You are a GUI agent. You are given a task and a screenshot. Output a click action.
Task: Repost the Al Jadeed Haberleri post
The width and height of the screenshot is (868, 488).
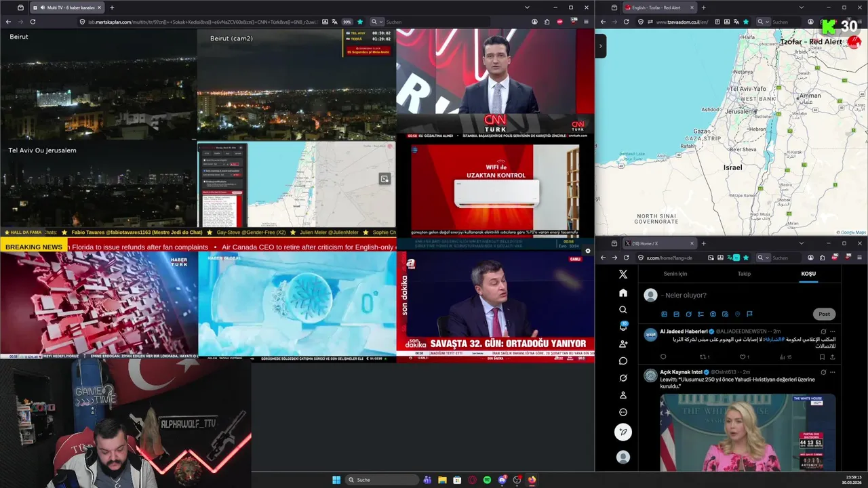[705, 357]
